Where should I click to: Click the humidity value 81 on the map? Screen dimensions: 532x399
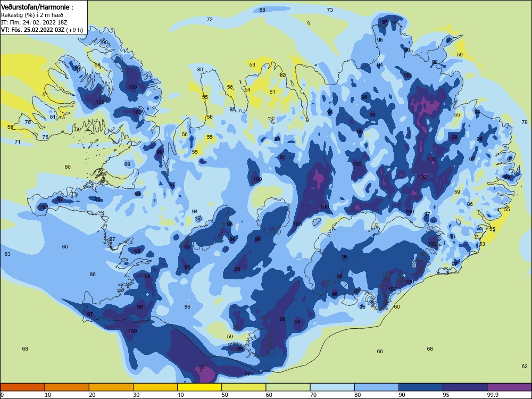tap(53, 117)
